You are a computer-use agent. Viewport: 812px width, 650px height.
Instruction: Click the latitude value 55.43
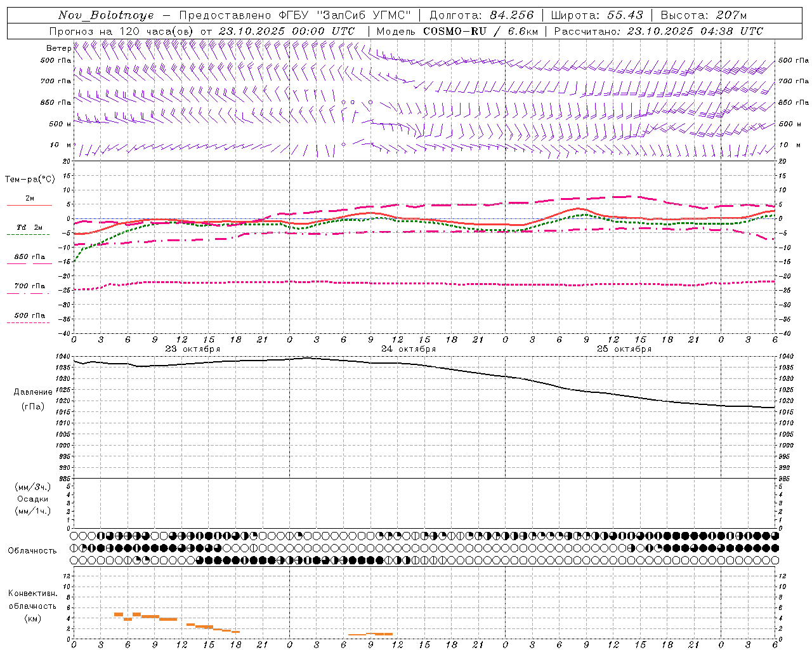pos(625,15)
